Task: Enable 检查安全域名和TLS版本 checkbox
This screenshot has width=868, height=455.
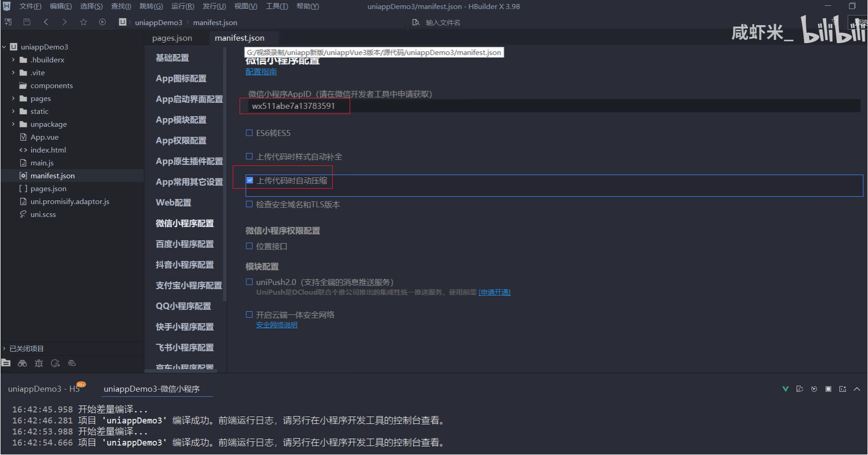Action: click(249, 204)
